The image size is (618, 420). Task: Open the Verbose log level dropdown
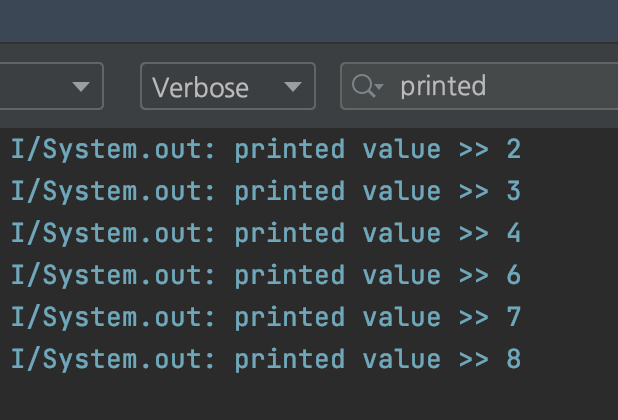228,86
